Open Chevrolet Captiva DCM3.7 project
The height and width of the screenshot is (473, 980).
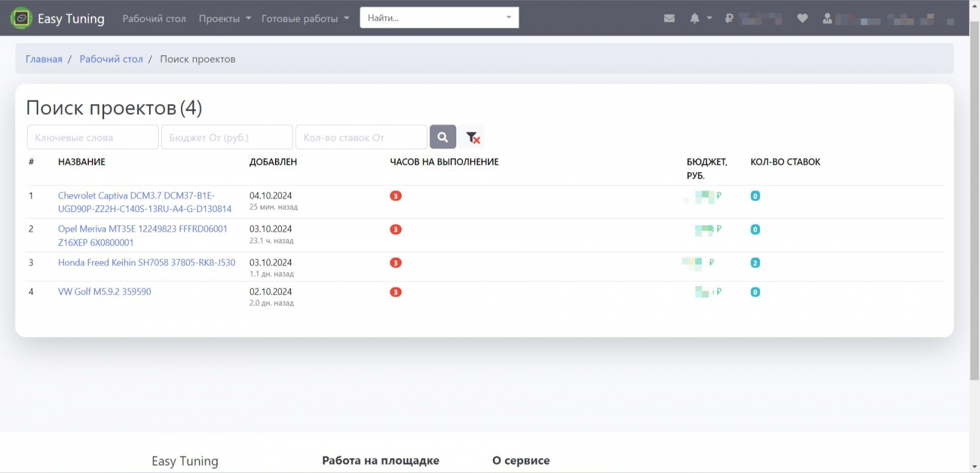click(x=145, y=202)
